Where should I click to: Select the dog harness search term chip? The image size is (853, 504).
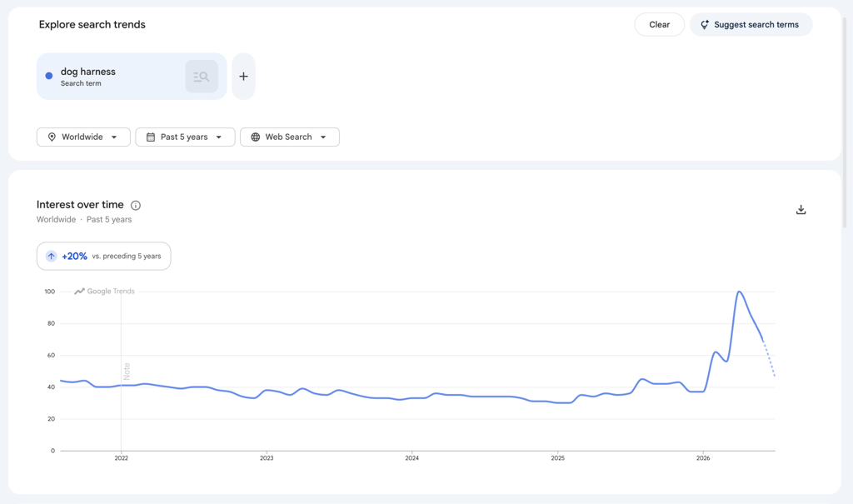(132, 76)
